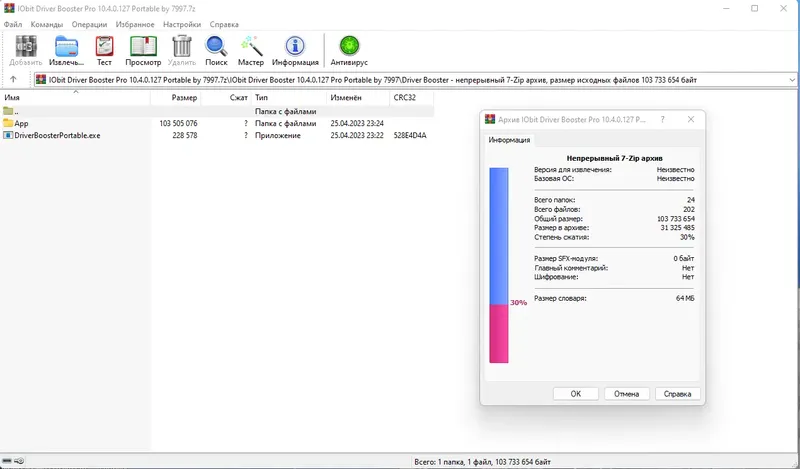
Task: Click the status bar total summary text
Action: pos(482,461)
